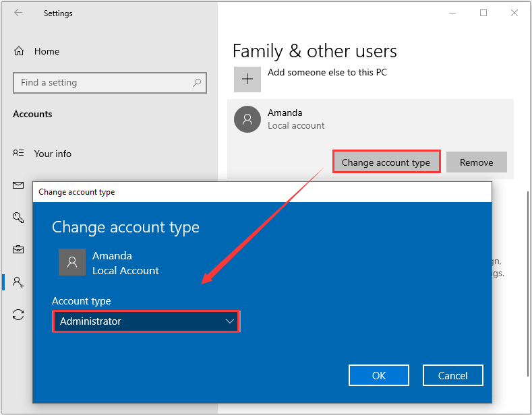
Task: Expand the Account type dropdown chevron
Action: pos(230,321)
